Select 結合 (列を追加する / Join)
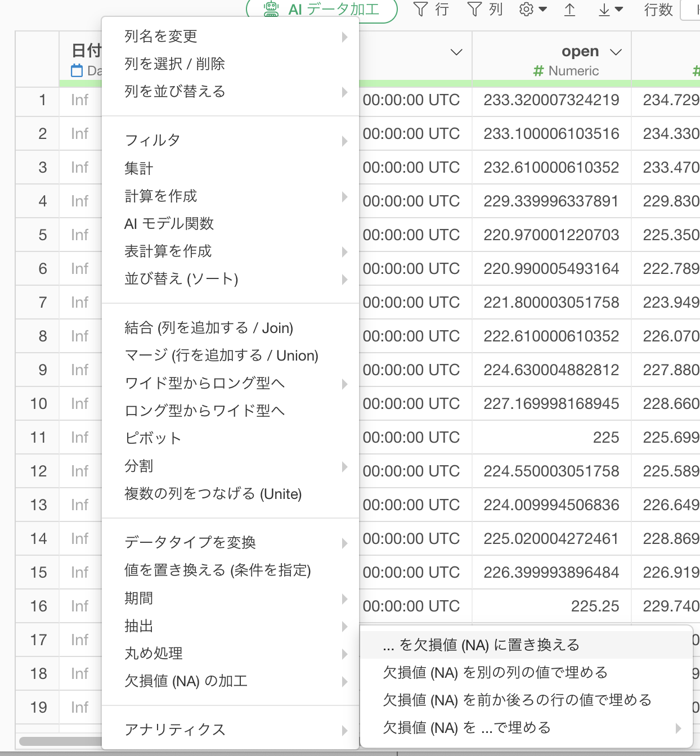 pyautogui.click(x=209, y=328)
